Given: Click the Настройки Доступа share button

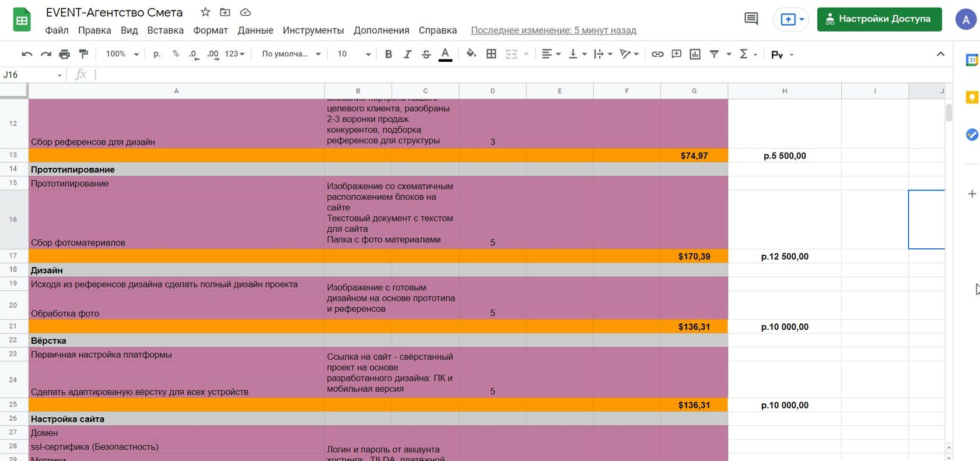Looking at the screenshot, I should [879, 19].
